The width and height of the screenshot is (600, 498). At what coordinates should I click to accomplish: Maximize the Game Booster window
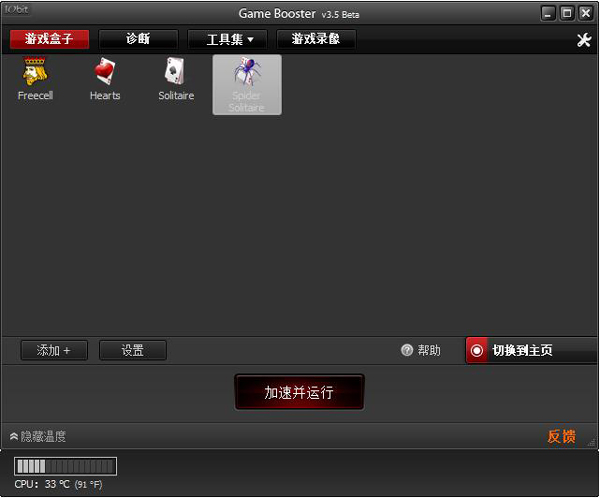click(567, 14)
